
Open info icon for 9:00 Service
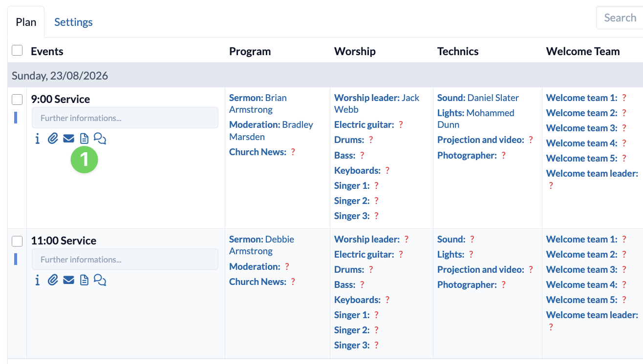38,139
